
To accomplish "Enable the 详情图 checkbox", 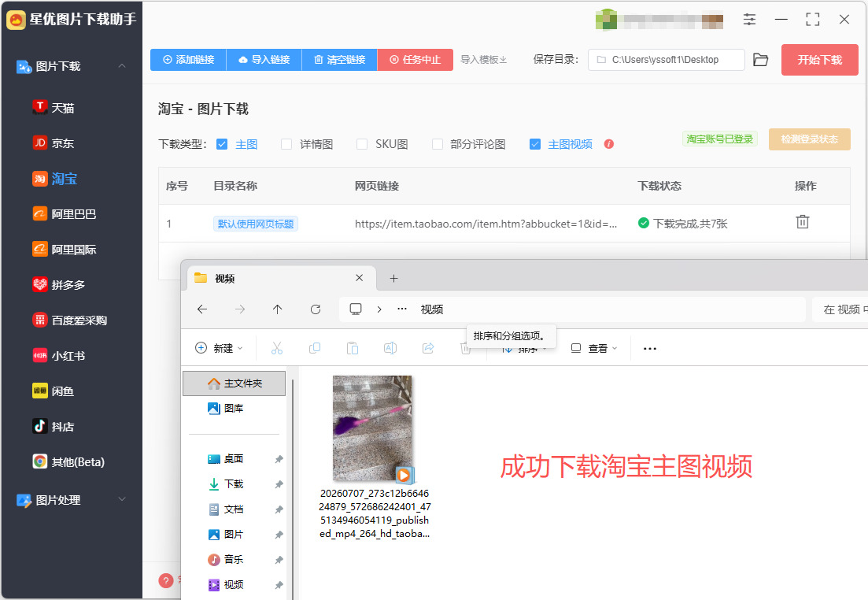I will [x=286, y=144].
